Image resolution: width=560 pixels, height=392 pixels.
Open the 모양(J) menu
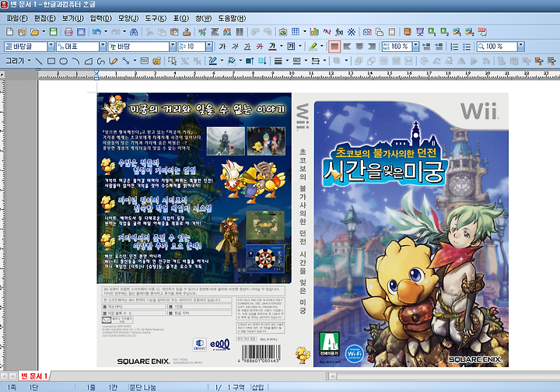click(128, 18)
